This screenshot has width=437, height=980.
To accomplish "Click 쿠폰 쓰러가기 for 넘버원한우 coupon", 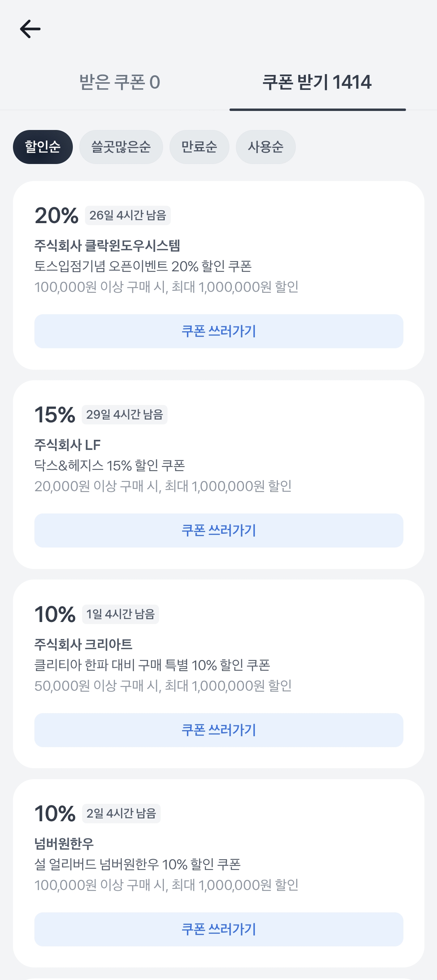I will pyautogui.click(x=218, y=929).
